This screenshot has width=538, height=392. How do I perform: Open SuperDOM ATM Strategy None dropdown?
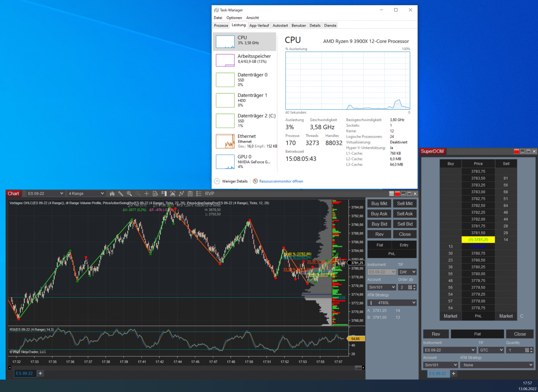point(497,365)
